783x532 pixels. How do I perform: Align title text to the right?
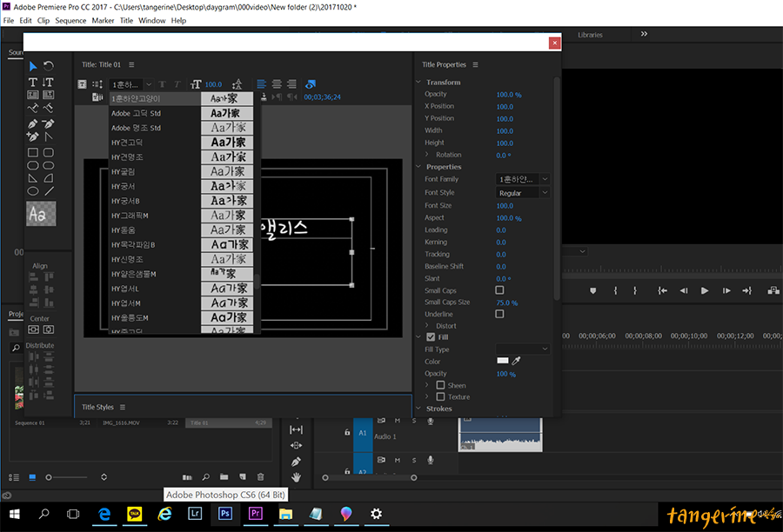(291, 83)
